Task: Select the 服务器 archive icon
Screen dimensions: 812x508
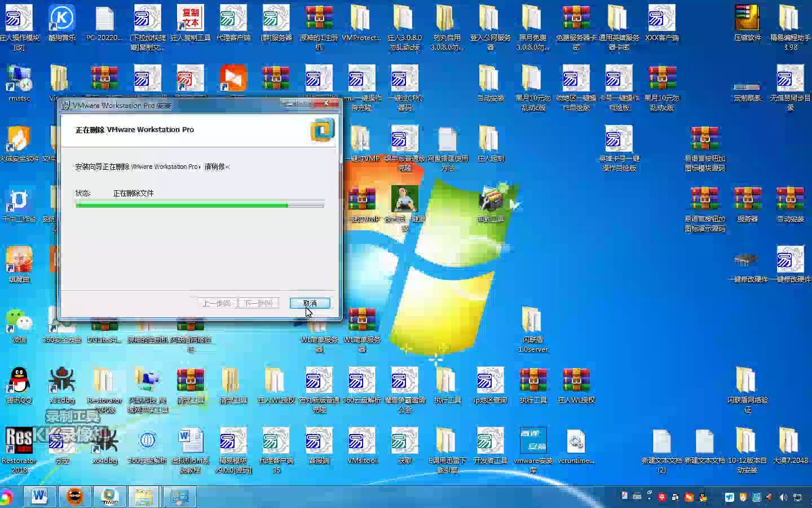Action: click(747, 204)
